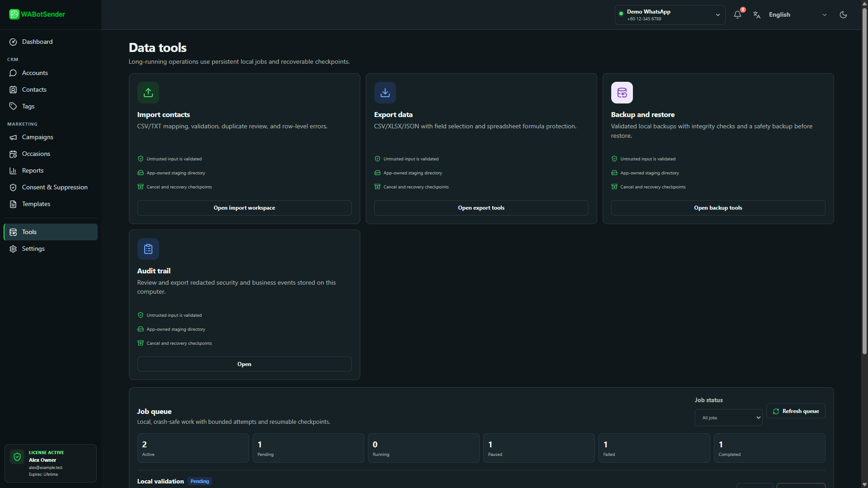Click the Occasions calendar icon
The width and height of the screenshot is (868, 488).
point(13,154)
